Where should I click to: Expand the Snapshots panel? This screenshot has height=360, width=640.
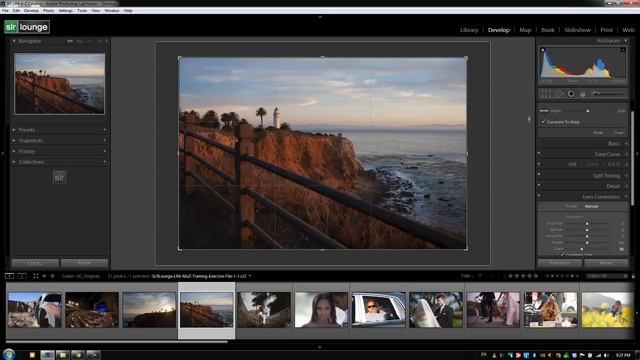(x=14, y=140)
